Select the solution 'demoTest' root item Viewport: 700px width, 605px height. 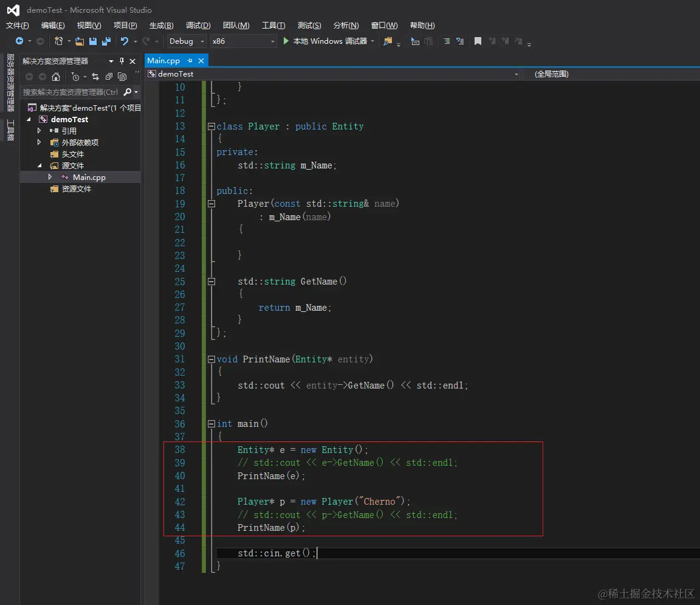tap(84, 108)
